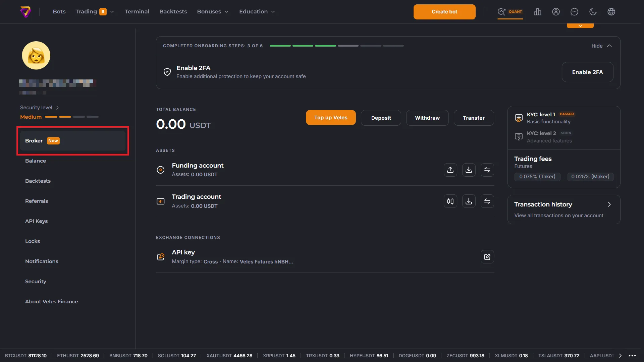Expand the Bonuses dropdown menu

[x=226, y=12]
